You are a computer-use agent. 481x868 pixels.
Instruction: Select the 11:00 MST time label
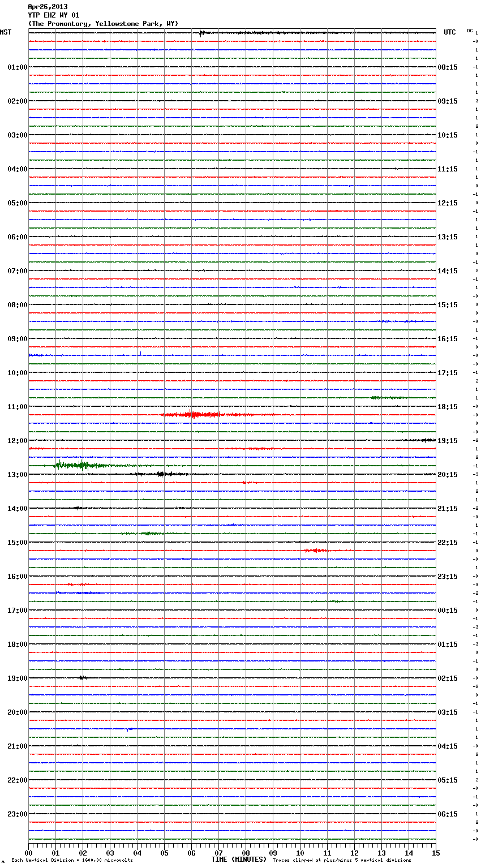tap(18, 407)
